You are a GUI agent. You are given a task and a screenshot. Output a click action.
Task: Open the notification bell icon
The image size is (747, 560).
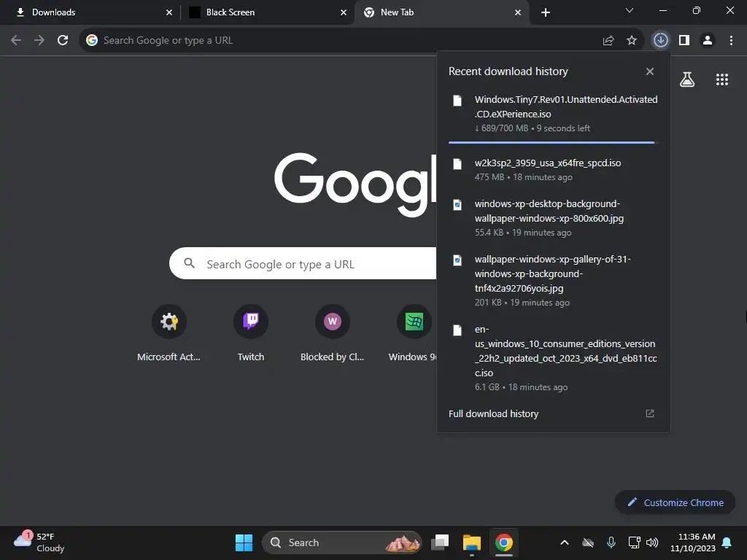[727, 542]
